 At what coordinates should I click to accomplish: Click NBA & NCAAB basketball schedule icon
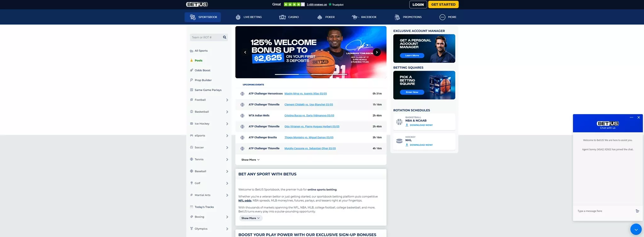click(399, 122)
